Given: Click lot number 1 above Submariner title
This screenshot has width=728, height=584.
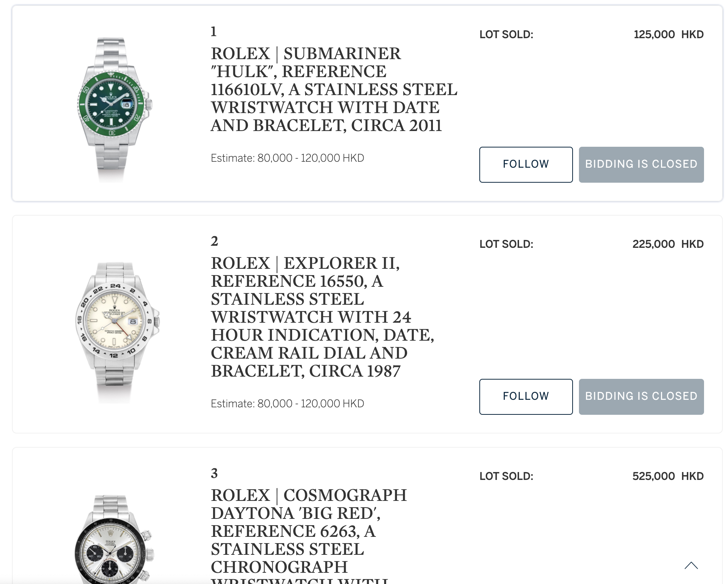Looking at the screenshot, I should [x=214, y=32].
